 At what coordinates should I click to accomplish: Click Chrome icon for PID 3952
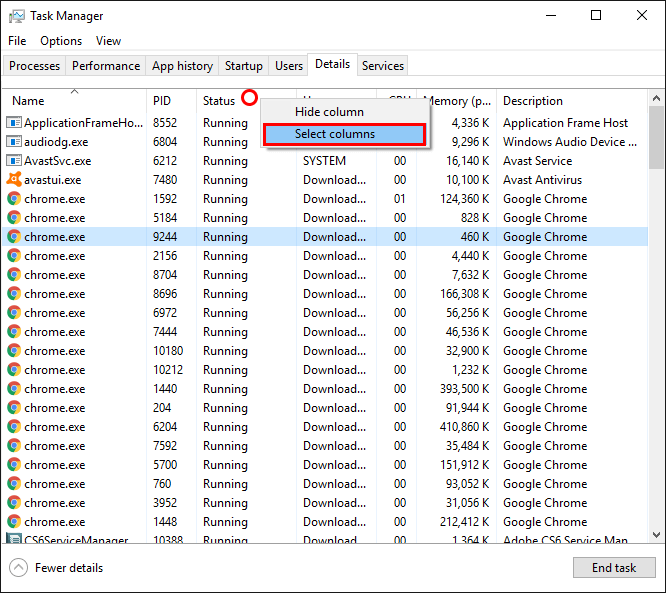coord(14,503)
